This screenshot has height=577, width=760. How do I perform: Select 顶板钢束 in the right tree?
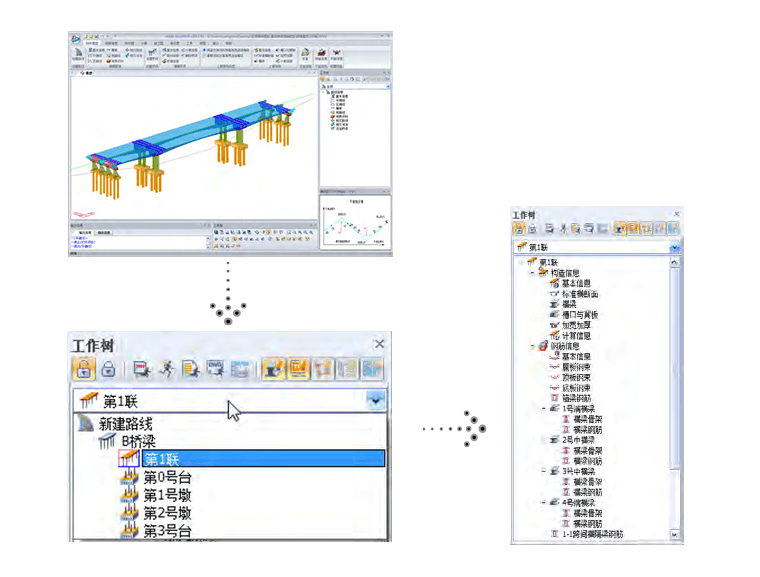coord(576,377)
